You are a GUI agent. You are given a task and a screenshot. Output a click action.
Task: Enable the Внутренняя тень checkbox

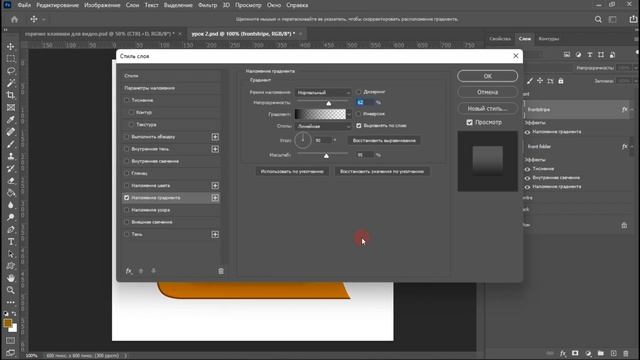click(x=127, y=149)
